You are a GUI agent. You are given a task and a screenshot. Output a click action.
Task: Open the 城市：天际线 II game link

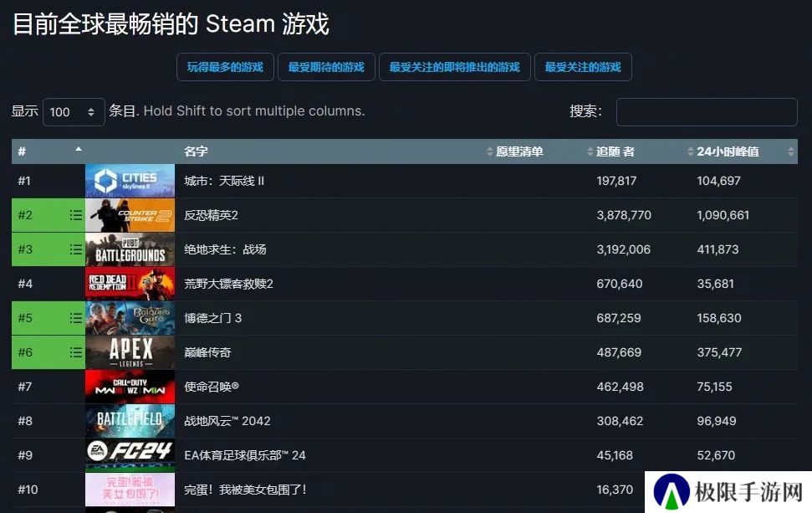(x=224, y=181)
